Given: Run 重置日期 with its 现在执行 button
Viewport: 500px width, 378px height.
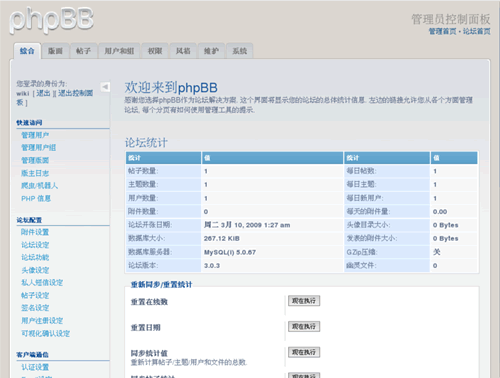Looking at the screenshot, I should click(304, 326).
